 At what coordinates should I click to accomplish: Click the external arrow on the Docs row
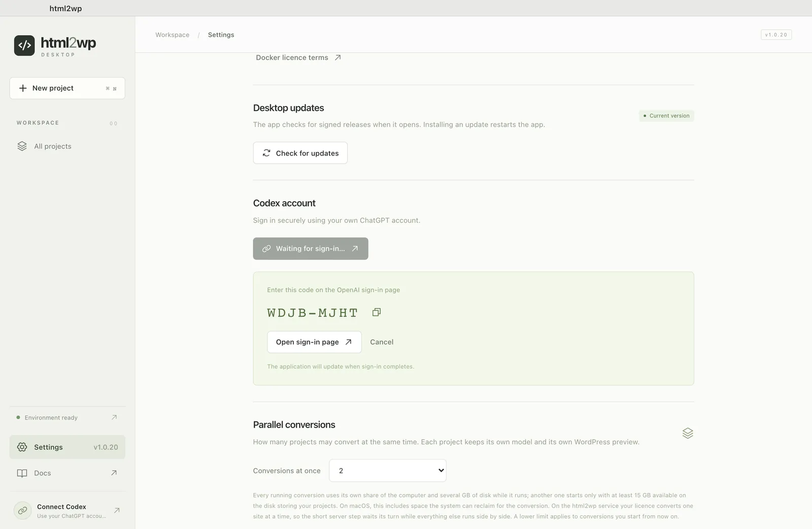coord(114,473)
